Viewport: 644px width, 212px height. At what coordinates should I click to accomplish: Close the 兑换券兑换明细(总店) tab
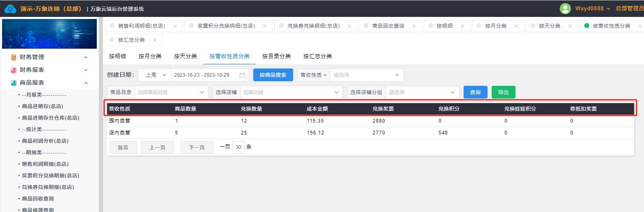[350, 26]
